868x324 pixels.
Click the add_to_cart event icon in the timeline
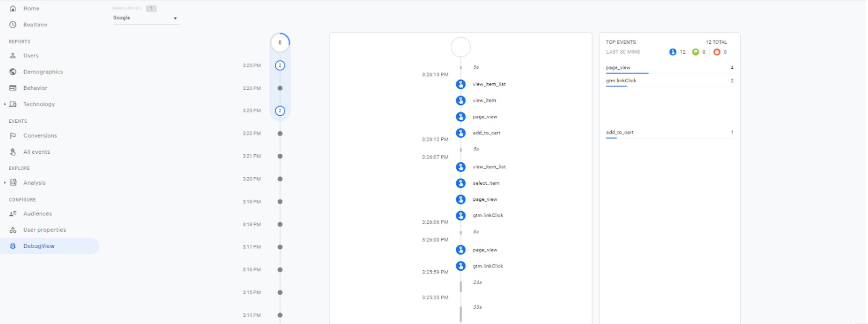pyautogui.click(x=460, y=133)
